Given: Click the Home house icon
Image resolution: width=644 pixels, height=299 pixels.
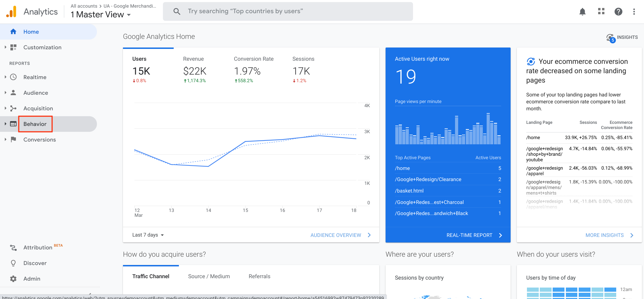Looking at the screenshot, I should coord(13,32).
